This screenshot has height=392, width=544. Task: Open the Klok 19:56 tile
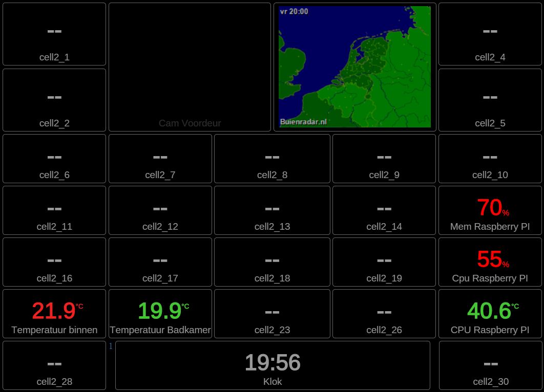[x=273, y=365]
